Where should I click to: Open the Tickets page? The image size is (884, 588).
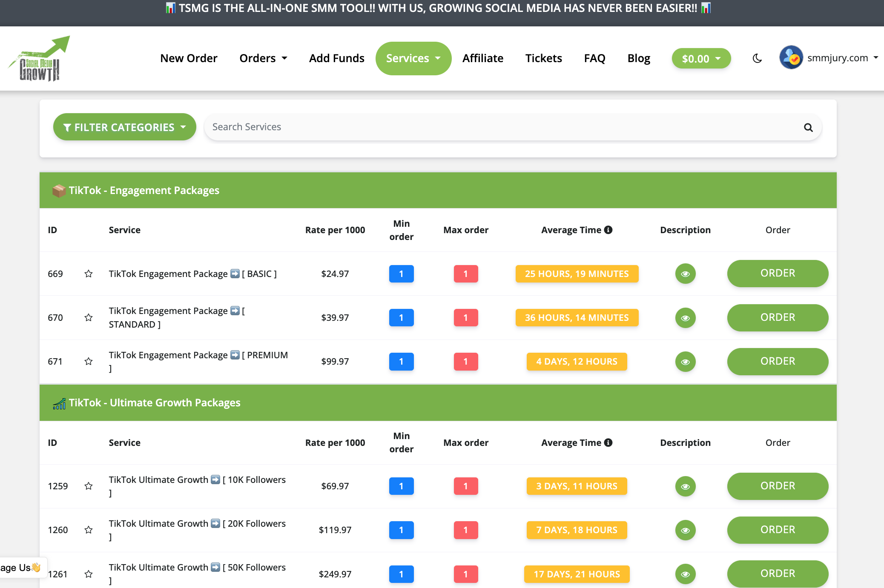tap(543, 58)
